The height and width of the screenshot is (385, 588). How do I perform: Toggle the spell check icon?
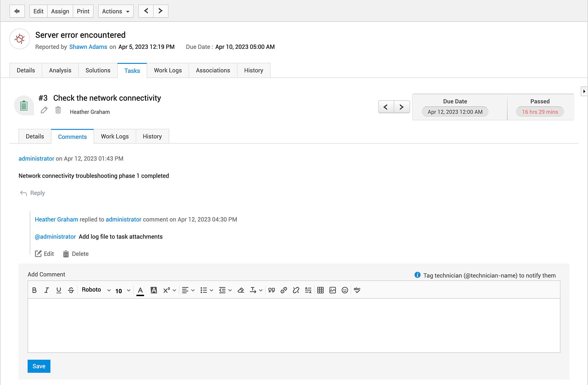point(357,290)
